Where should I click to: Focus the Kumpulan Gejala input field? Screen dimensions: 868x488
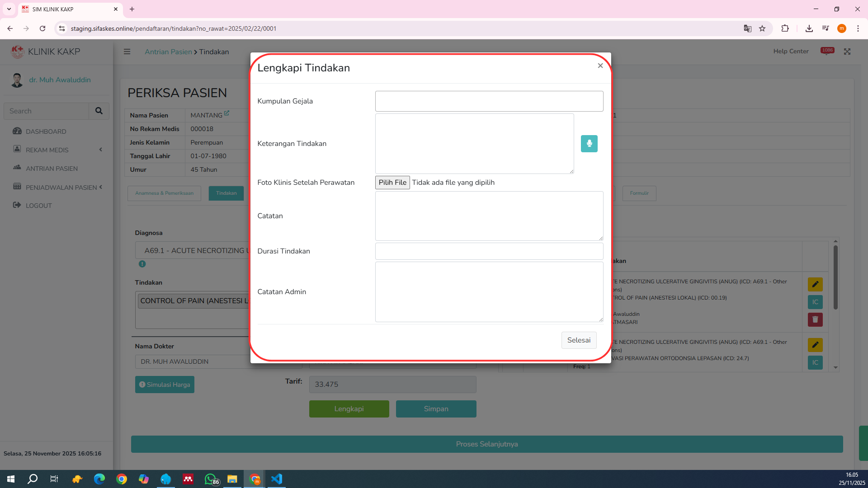tap(489, 101)
